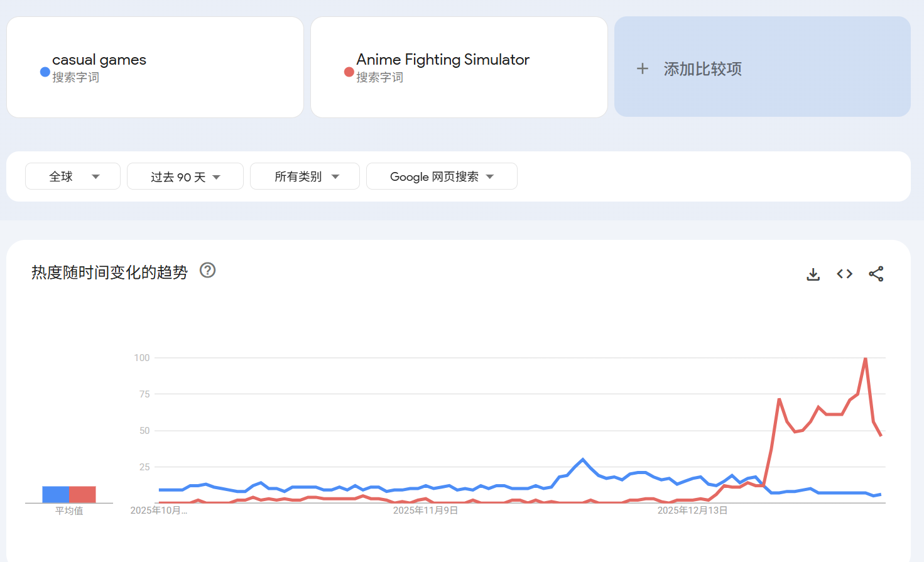Click the 平均值 label under the bars

pyautogui.click(x=69, y=511)
